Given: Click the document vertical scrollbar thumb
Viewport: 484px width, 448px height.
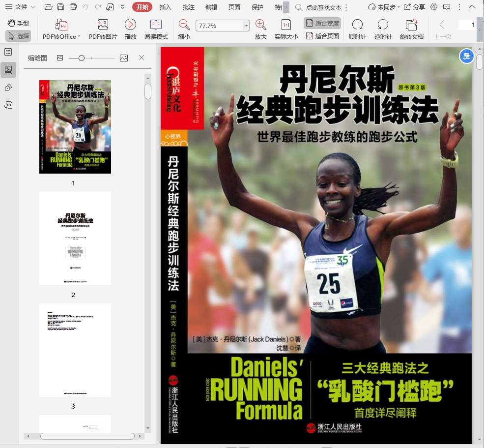Looking at the screenshot, I should click(480, 62).
